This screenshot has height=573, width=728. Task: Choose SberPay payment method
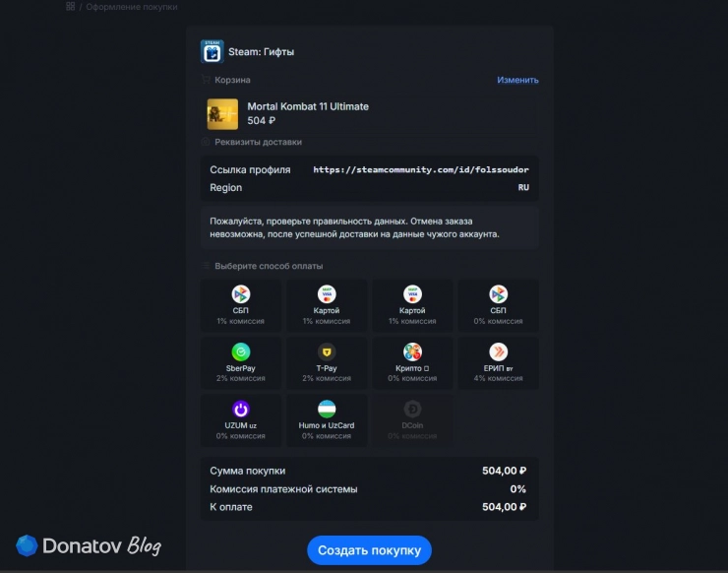coord(240,363)
